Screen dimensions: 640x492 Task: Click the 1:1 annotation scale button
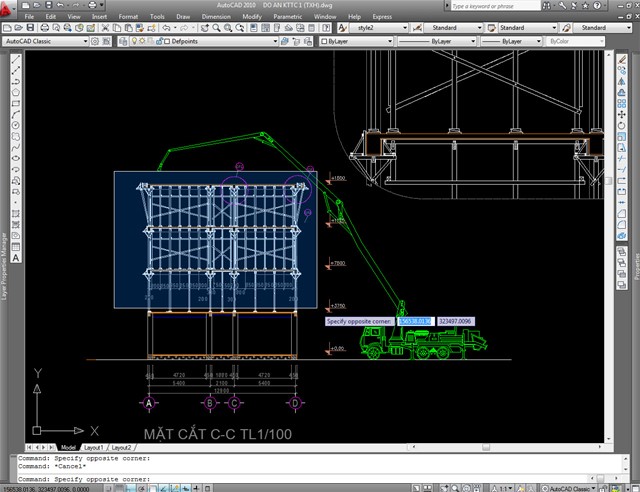(x=502, y=488)
